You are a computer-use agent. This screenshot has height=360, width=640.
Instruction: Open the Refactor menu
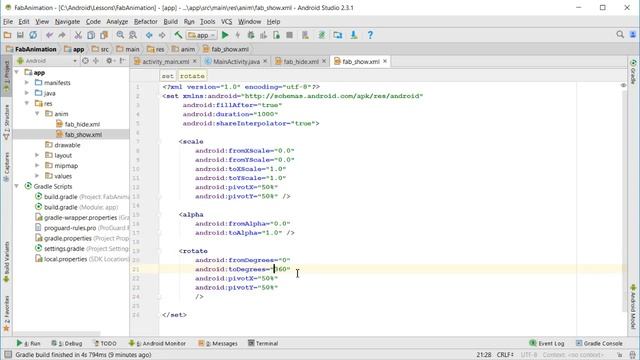click(x=146, y=22)
